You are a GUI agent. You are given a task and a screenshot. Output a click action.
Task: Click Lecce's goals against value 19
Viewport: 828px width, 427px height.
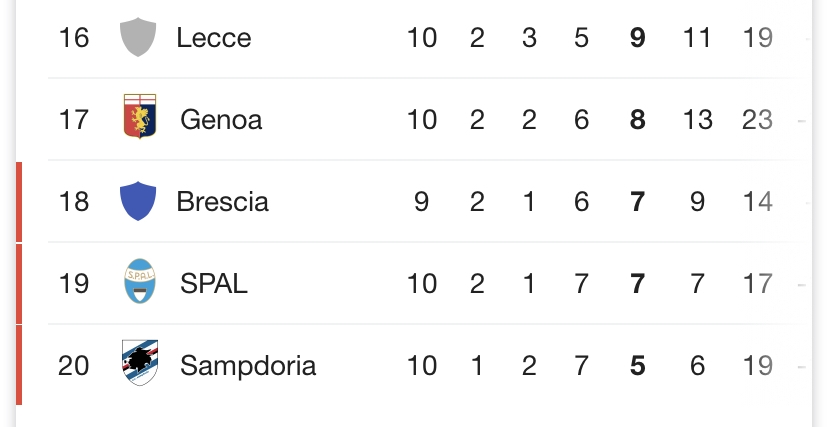tap(758, 38)
